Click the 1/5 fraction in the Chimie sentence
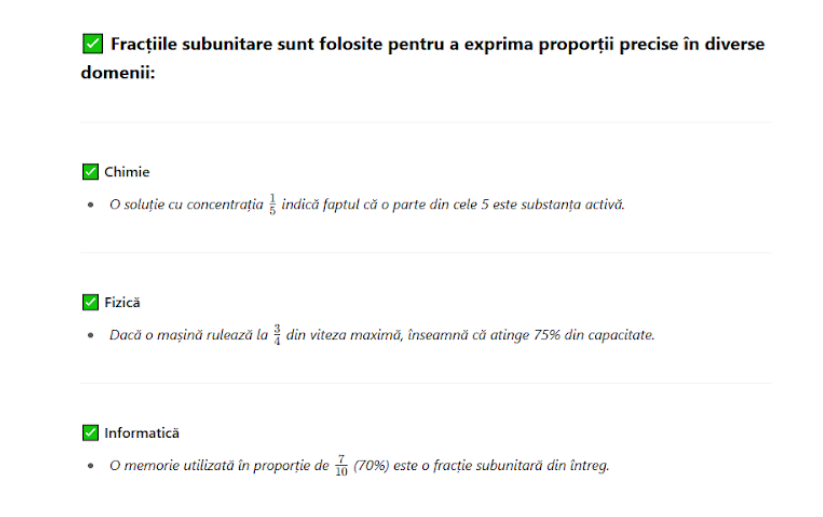Image resolution: width=823 pixels, height=517 pixels. pos(272,205)
